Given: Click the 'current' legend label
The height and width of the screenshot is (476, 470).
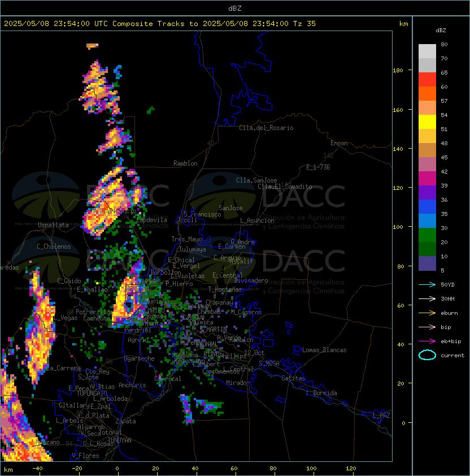Looking at the screenshot, I should click(x=452, y=356).
